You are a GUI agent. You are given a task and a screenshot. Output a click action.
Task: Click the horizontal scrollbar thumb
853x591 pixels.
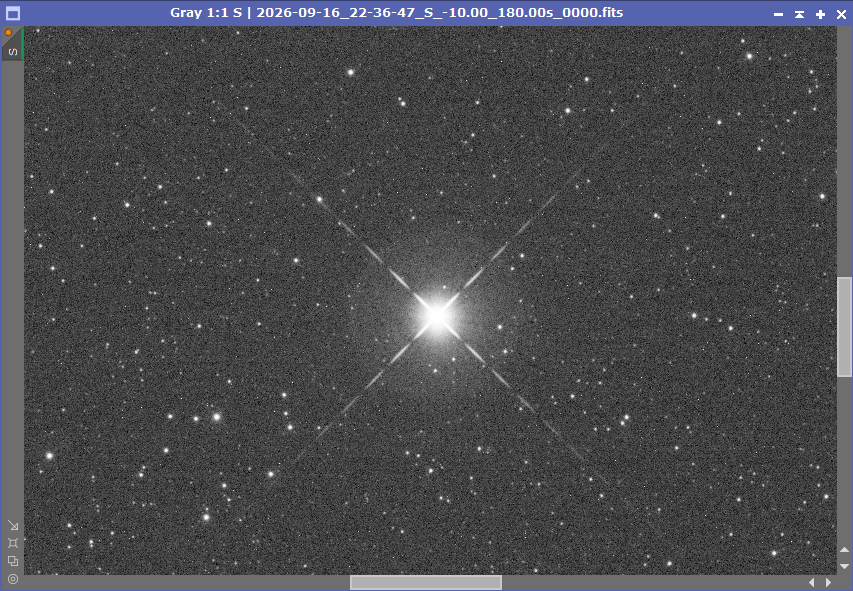coord(426,582)
